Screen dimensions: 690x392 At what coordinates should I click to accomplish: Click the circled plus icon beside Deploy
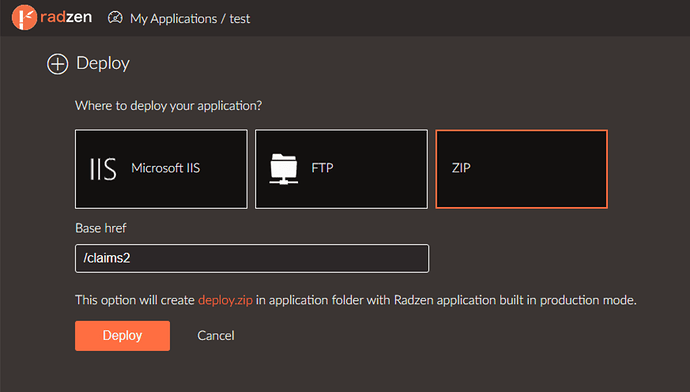58,64
